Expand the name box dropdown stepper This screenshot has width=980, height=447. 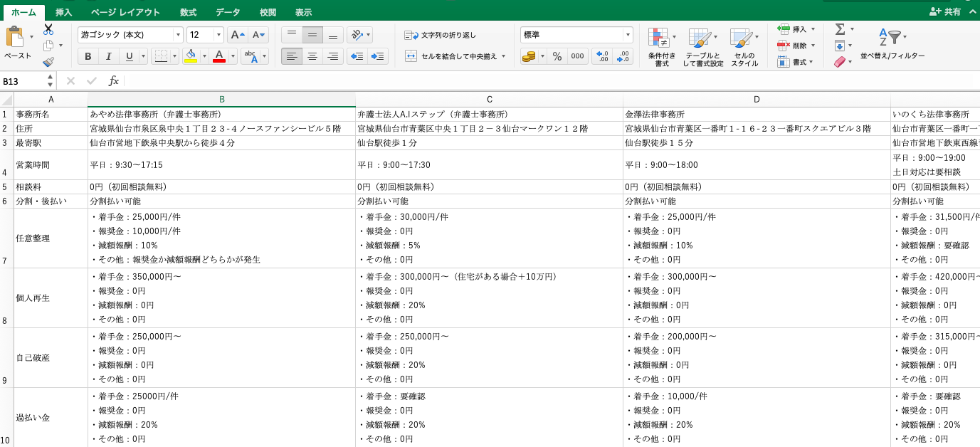(50, 81)
